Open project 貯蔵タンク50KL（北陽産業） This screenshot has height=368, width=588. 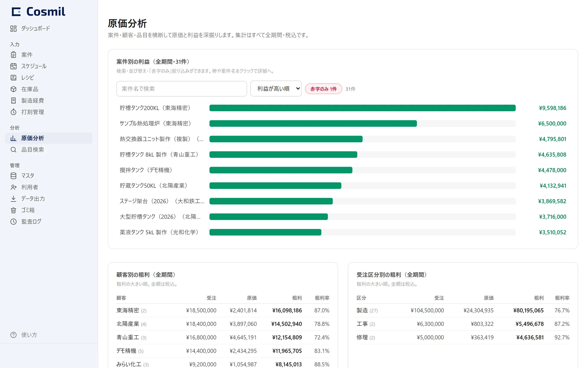154,186
